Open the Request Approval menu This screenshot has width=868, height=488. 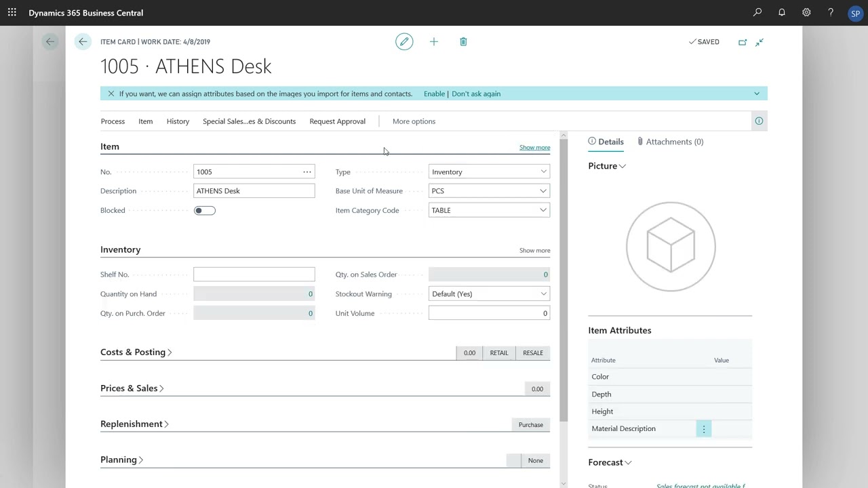point(337,121)
